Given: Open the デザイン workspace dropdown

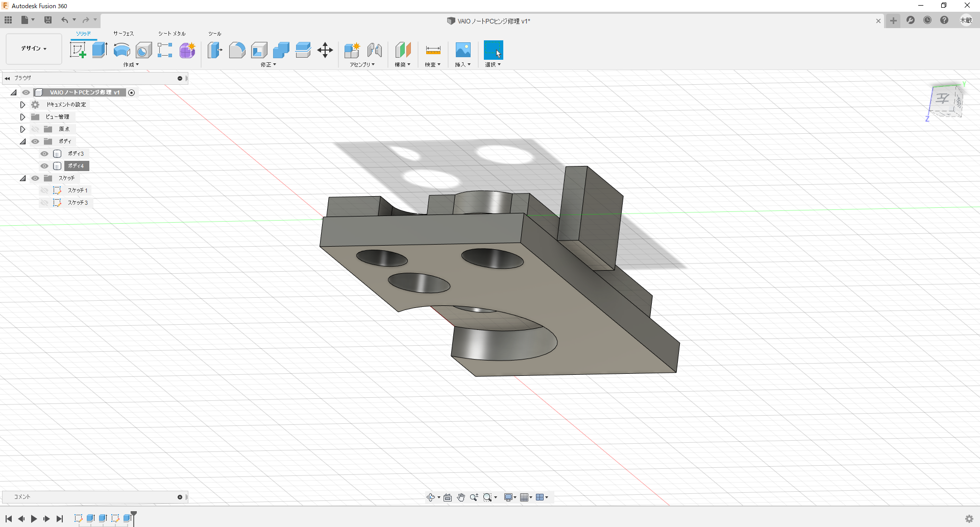Looking at the screenshot, I should [34, 49].
